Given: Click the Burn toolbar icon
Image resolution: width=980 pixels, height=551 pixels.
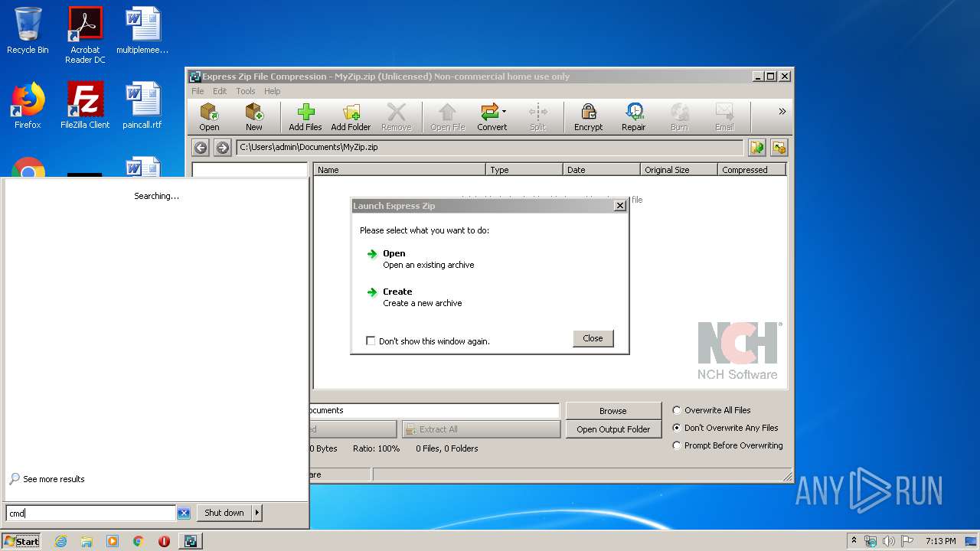Looking at the screenshot, I should [679, 117].
